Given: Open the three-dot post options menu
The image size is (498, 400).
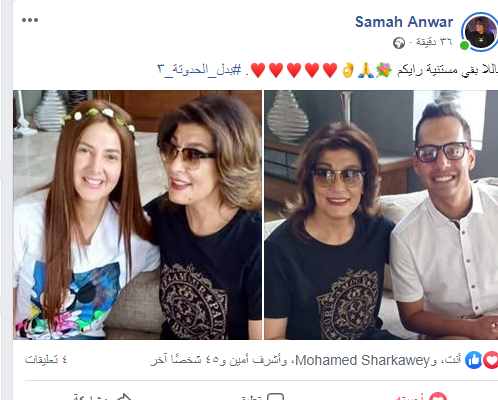Looking at the screenshot, I should (30, 20).
